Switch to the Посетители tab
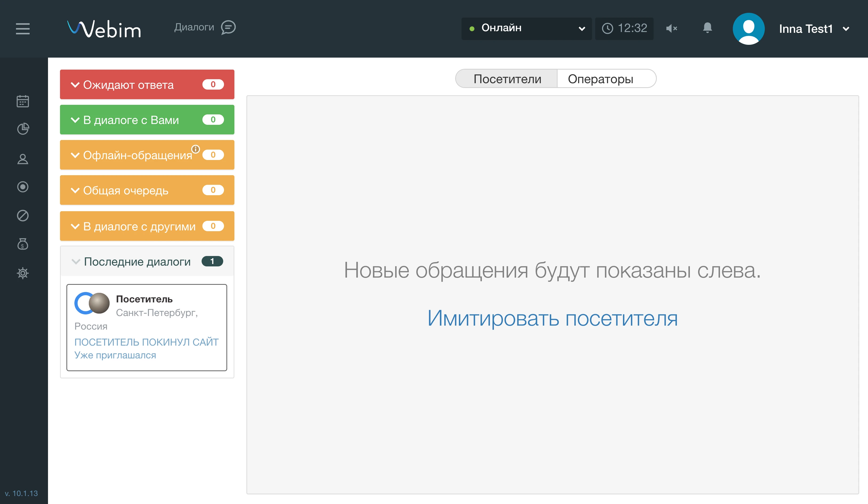 click(507, 79)
